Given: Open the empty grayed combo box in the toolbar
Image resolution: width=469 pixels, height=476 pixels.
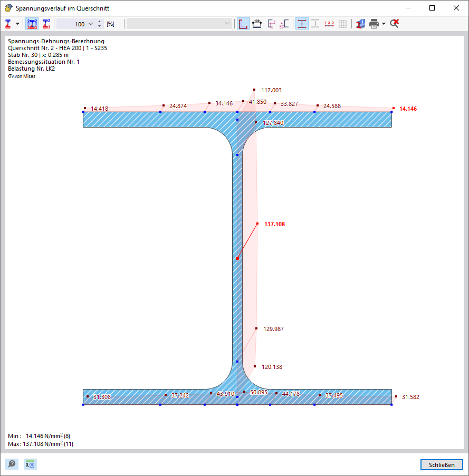Looking at the screenshot, I should point(179,24).
